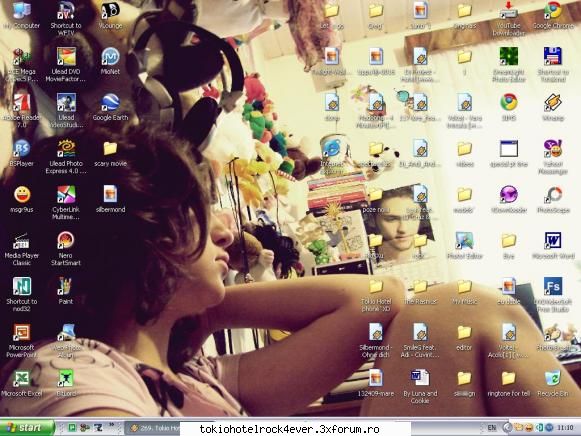The image size is (581, 436).
Task: Open the Dreamlight Photo Editor shortcut
Action: click(x=508, y=64)
